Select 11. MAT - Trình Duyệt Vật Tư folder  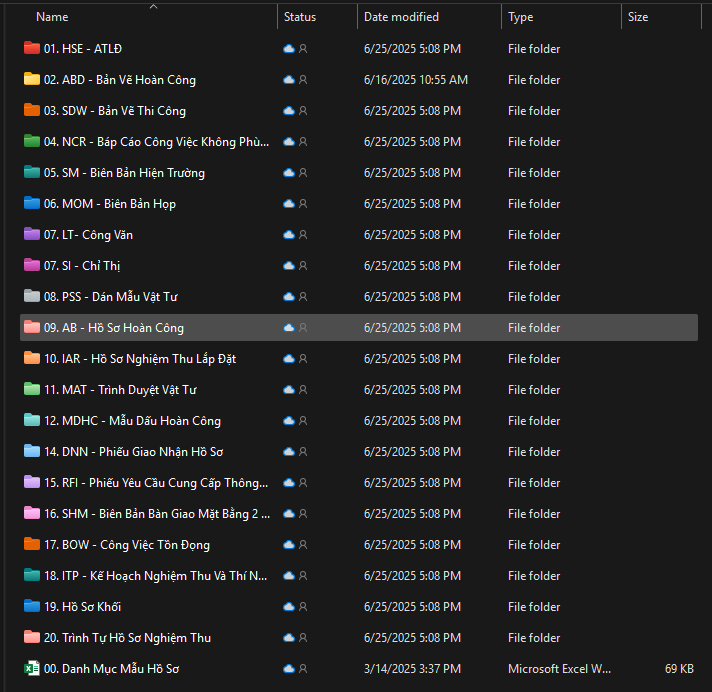pos(120,389)
